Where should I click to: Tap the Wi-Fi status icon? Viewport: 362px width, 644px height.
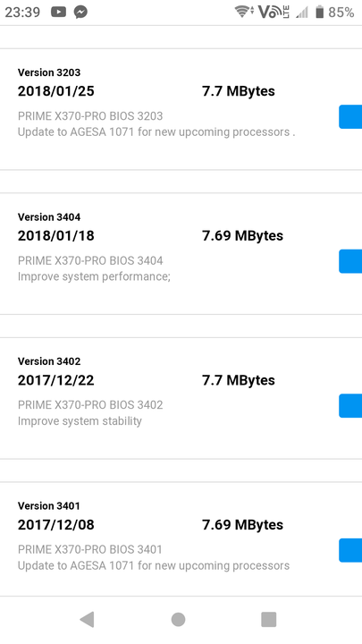245,12
